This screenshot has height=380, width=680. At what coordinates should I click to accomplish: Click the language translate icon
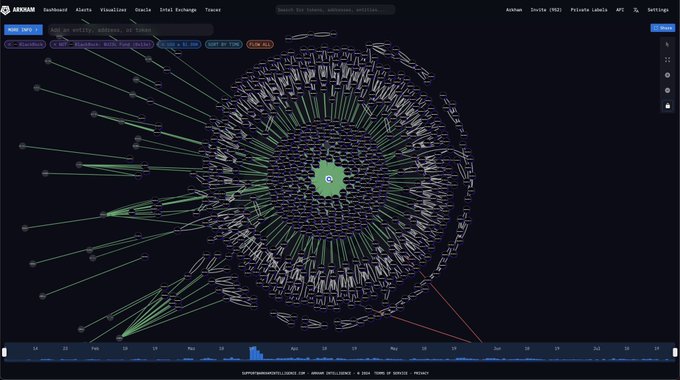pyautogui.click(x=636, y=10)
